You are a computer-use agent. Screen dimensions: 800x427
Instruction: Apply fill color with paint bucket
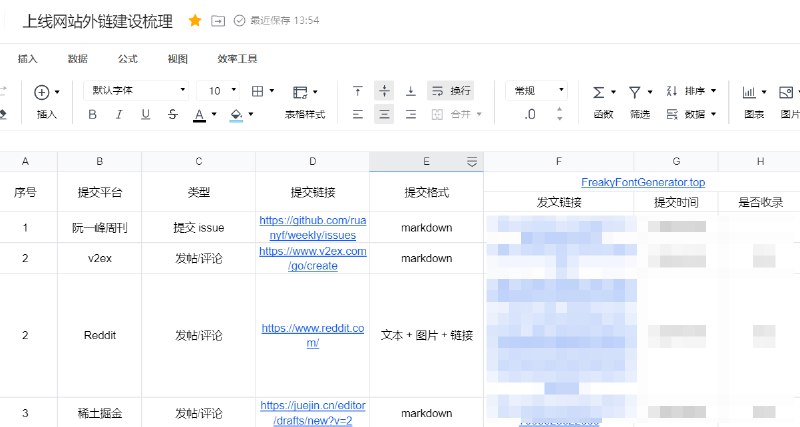click(x=236, y=115)
